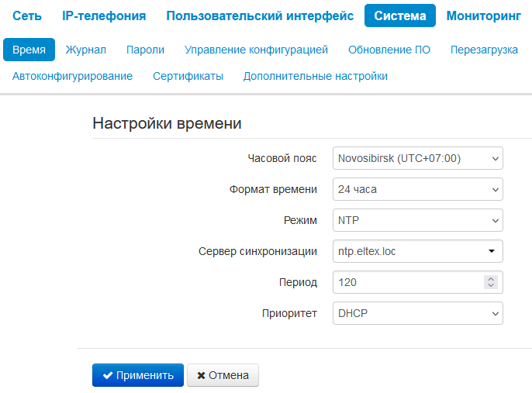532x393 pixels.
Task: Open the Формат времени dropdown
Action: (417, 189)
